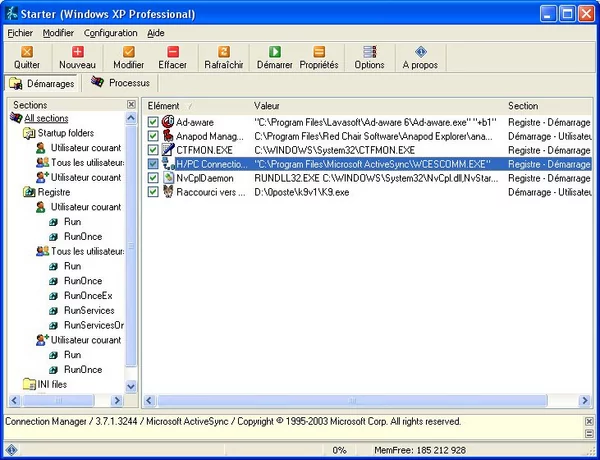600x460 pixels.
Task: Sort by the Elément column header
Action: [196, 106]
